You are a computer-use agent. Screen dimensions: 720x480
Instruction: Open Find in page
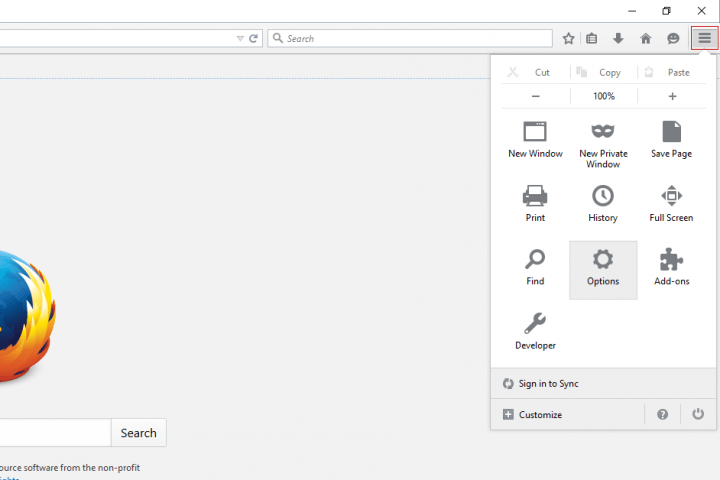click(535, 267)
